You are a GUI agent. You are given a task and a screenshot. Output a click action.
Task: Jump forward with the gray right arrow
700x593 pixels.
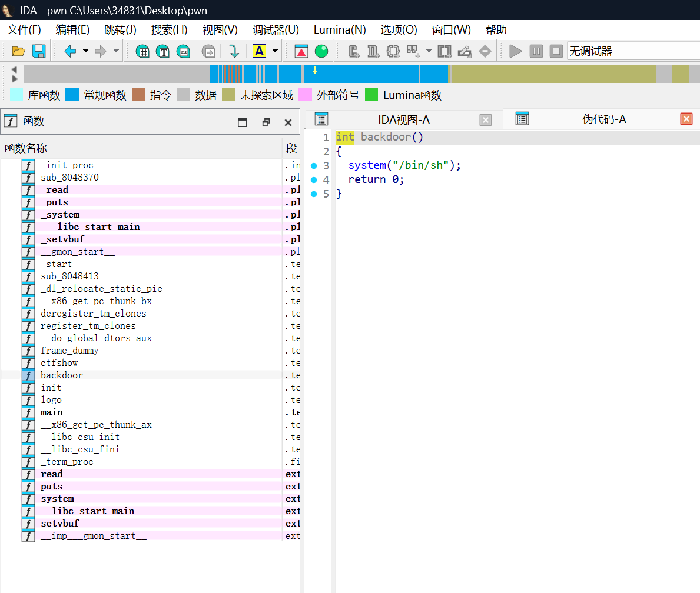pyautogui.click(x=101, y=51)
